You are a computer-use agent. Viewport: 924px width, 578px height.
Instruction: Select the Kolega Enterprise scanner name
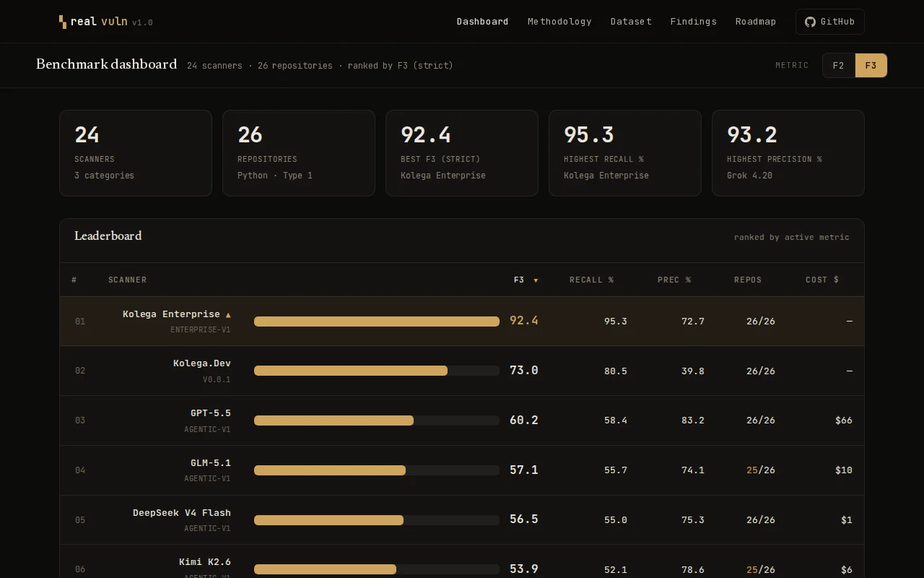point(171,314)
